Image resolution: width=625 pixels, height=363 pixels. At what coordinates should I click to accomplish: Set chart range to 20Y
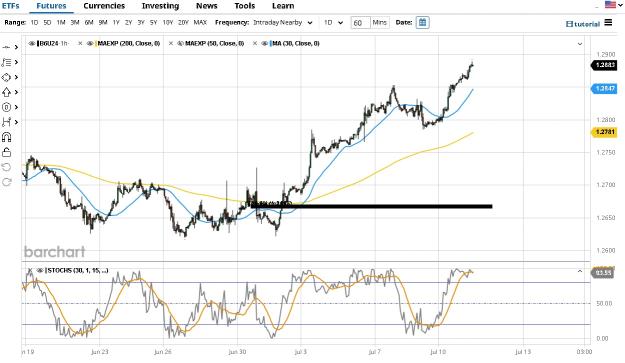183,22
